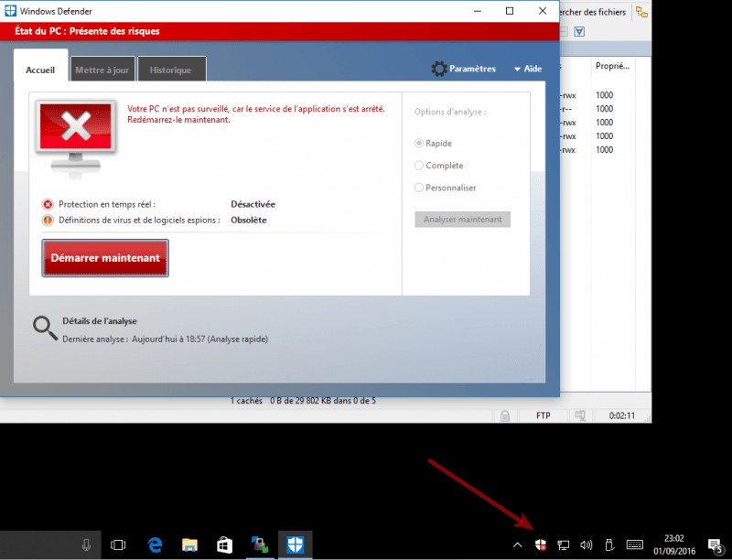The image size is (732, 560).
Task: Click the filter icon in background file window
Action: [x=579, y=32]
